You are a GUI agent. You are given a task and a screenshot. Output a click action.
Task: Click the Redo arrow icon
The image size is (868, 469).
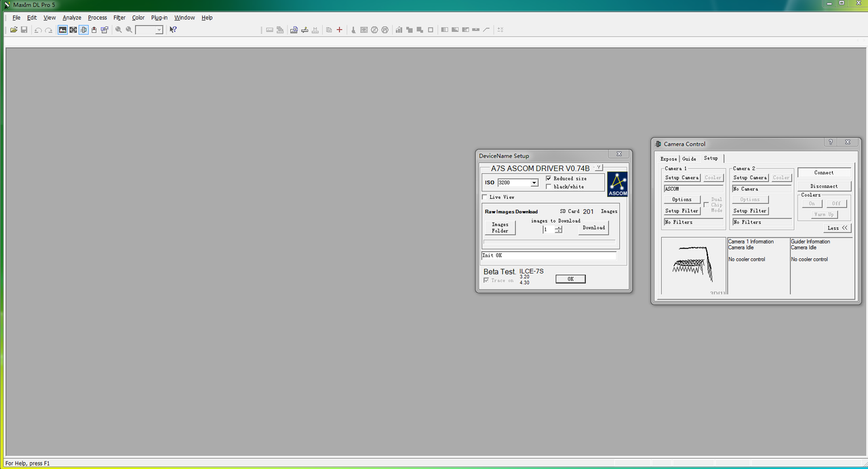click(49, 30)
